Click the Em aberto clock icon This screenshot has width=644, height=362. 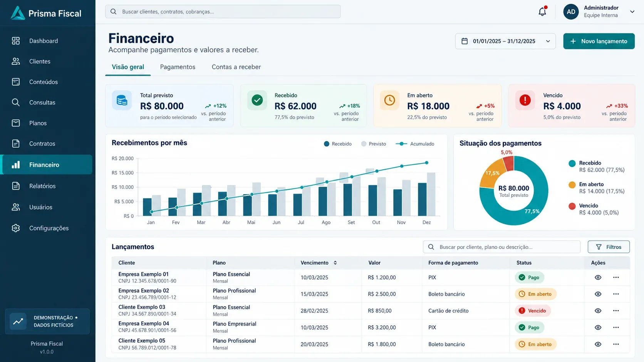(x=390, y=100)
